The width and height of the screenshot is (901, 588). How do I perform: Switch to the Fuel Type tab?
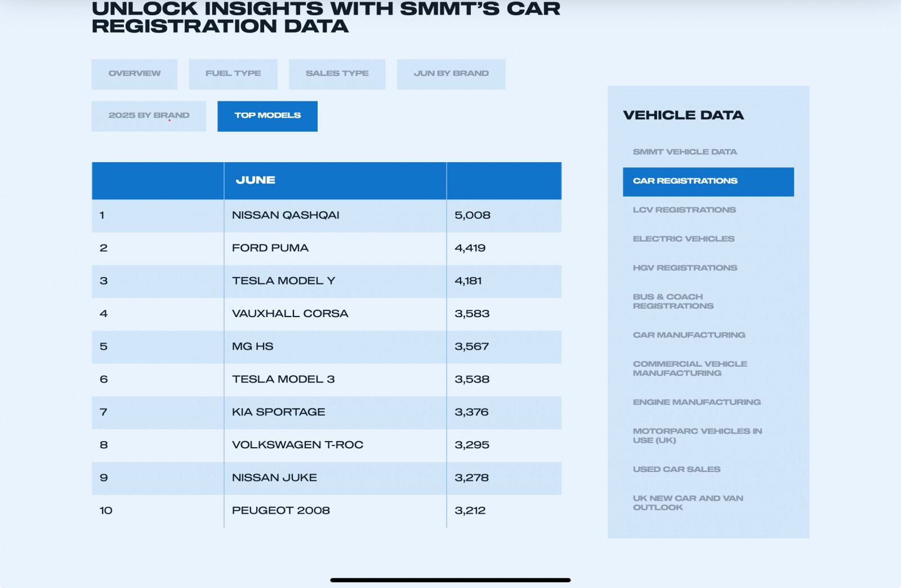coord(233,74)
